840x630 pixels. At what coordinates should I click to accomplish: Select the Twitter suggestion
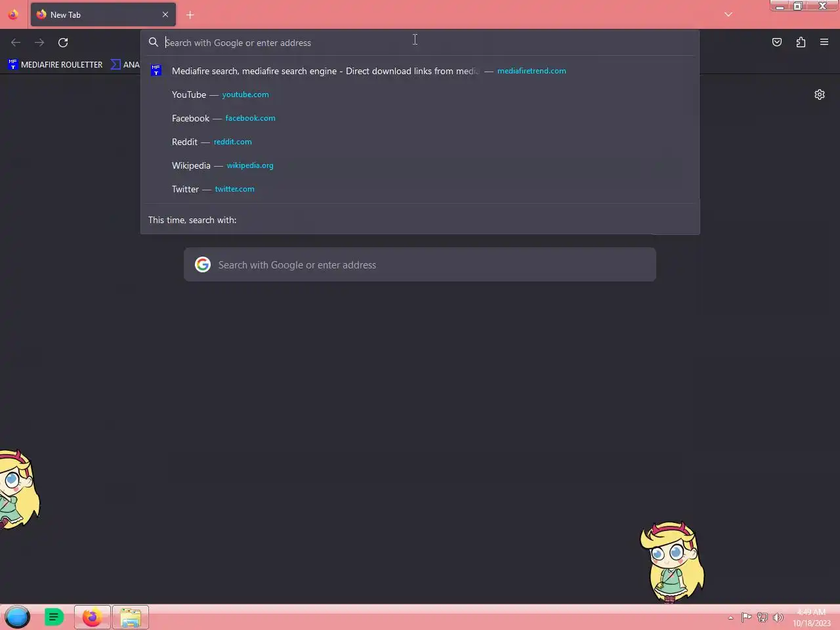point(420,189)
